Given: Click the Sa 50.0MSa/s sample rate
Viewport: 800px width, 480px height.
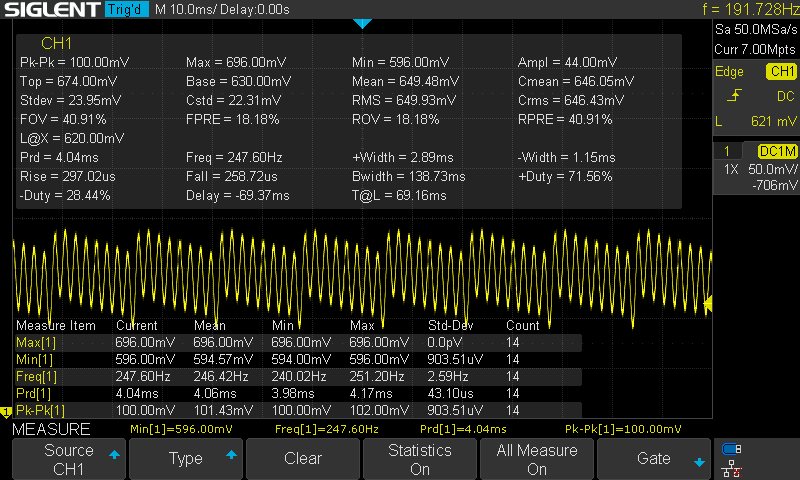Looking at the screenshot, I should tap(756, 30).
